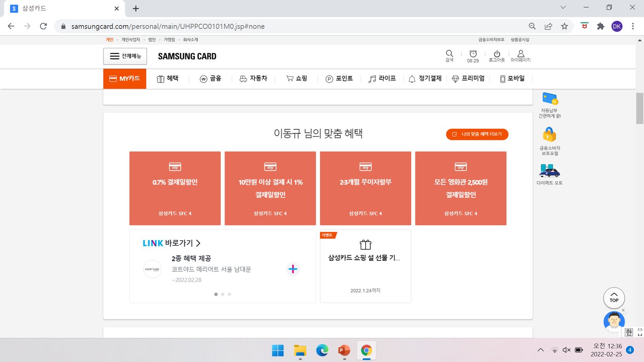The height and width of the screenshot is (362, 644).
Task: Open the 정기결제 menu
Action: point(425,79)
